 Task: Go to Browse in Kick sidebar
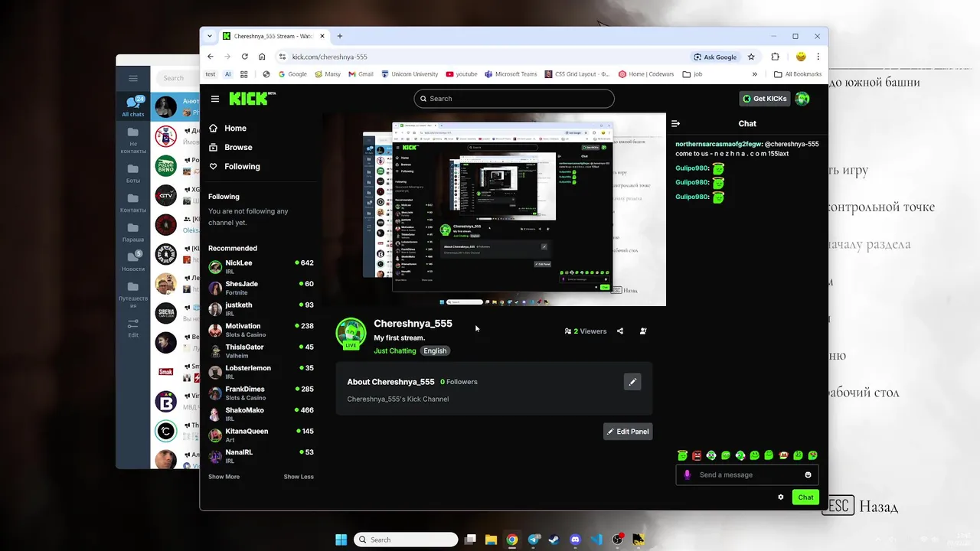click(230, 147)
